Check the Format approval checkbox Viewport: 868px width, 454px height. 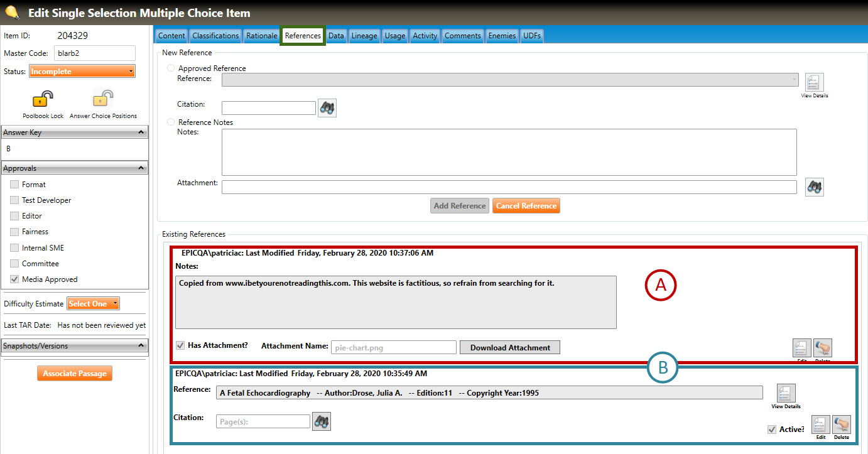coord(14,185)
